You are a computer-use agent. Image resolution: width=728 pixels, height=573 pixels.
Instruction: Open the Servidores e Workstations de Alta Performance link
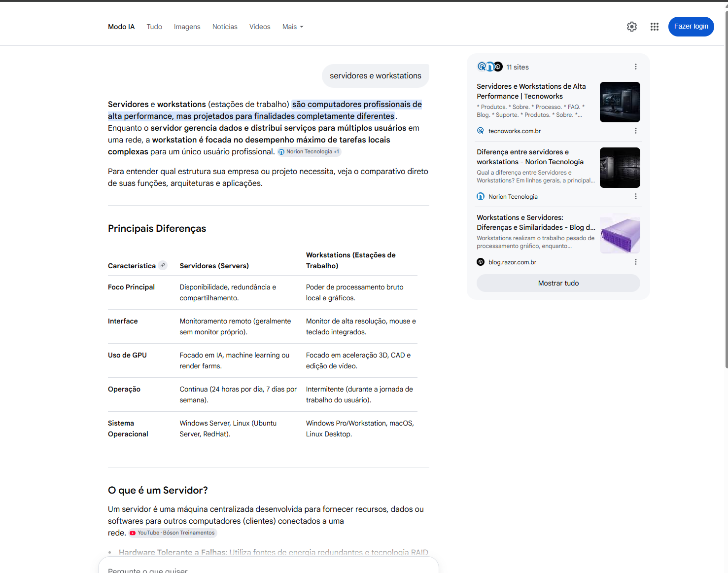[531, 91]
